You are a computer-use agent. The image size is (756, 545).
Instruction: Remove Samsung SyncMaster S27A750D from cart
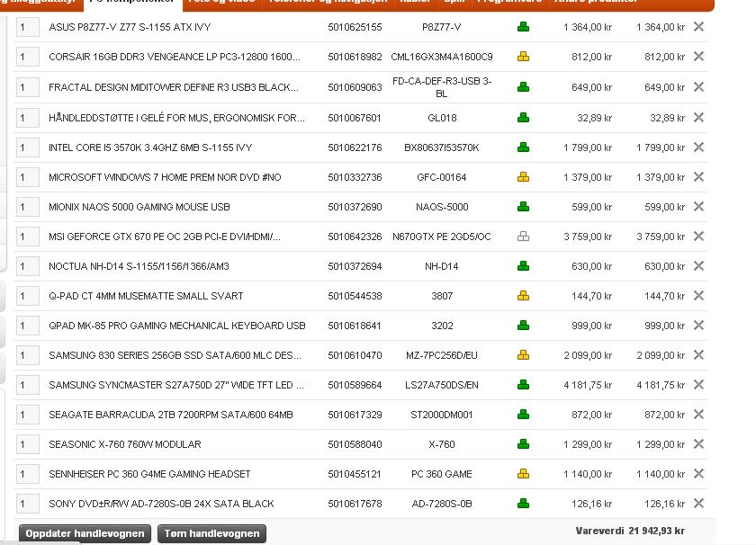[x=698, y=385]
